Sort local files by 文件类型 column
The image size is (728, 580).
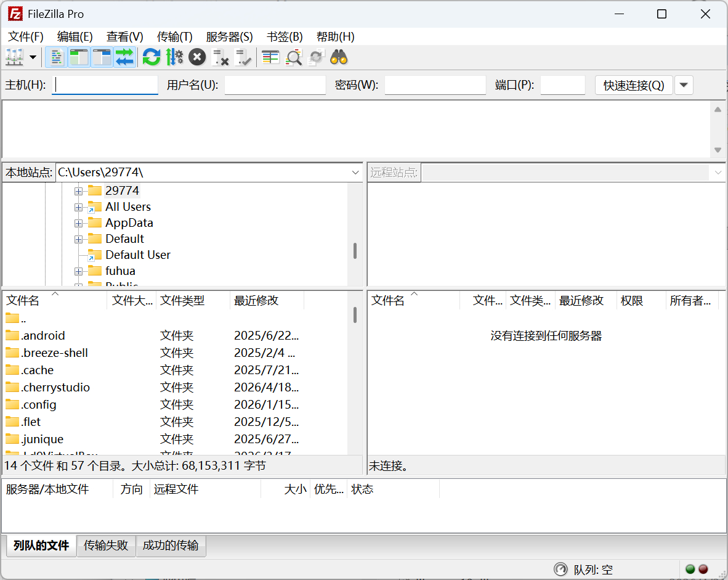[x=193, y=300]
